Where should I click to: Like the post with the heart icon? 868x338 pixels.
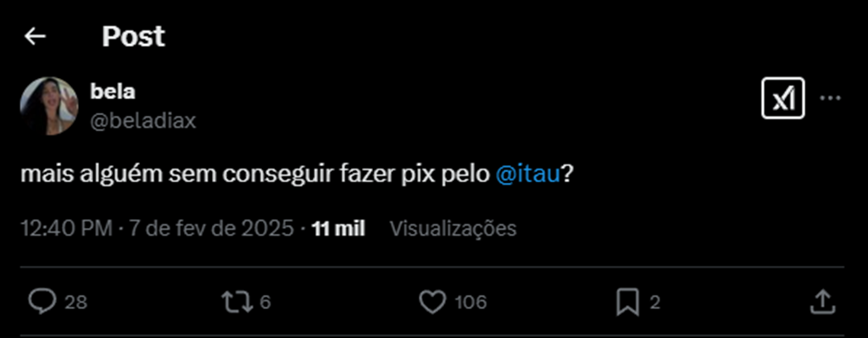pos(432,302)
